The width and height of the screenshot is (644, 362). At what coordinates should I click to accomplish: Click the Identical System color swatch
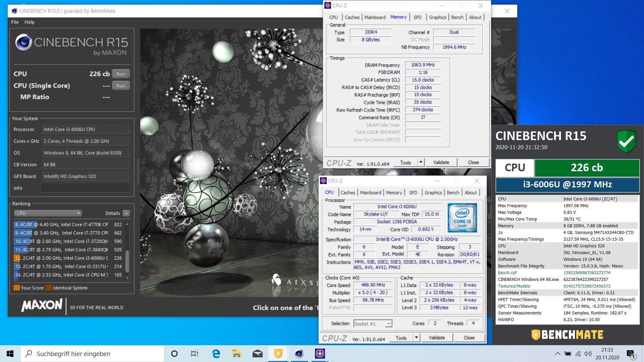tap(49, 288)
